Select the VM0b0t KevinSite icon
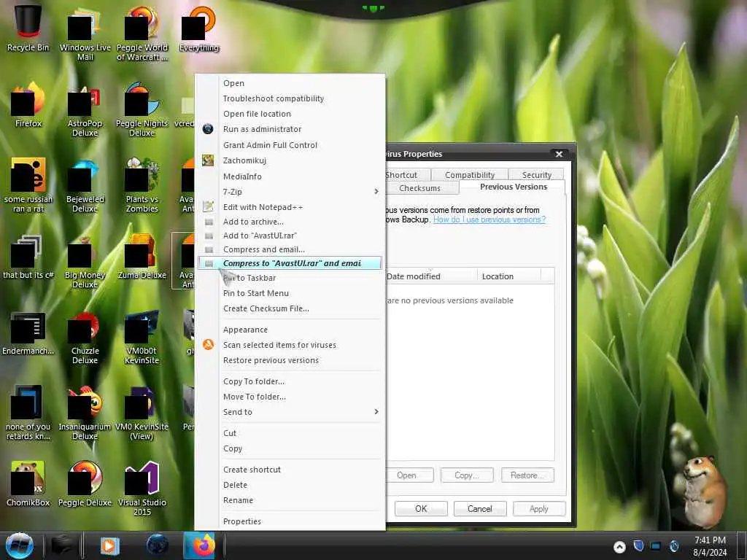The image size is (747, 560). [142, 336]
